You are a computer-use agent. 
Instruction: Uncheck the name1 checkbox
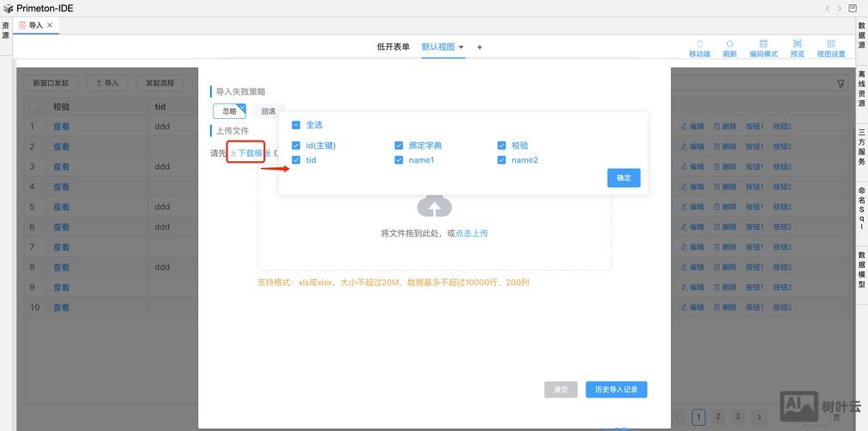[399, 160]
